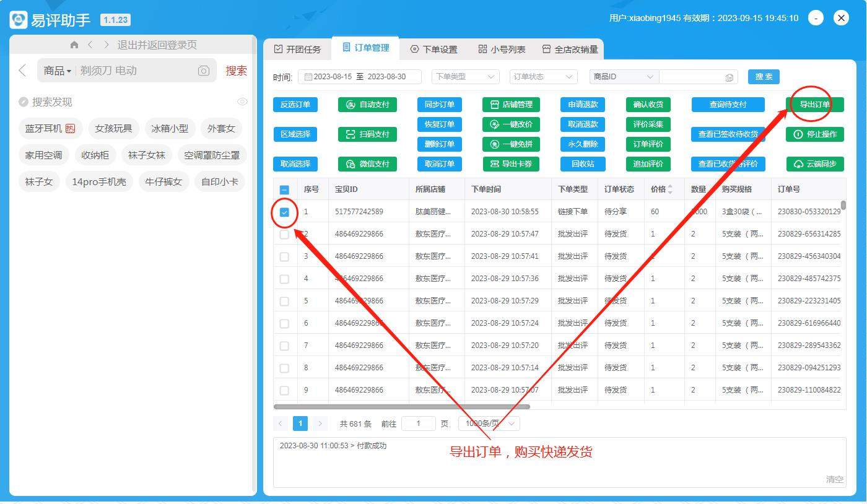Click the table vertical scrollbar thumb

click(x=843, y=206)
